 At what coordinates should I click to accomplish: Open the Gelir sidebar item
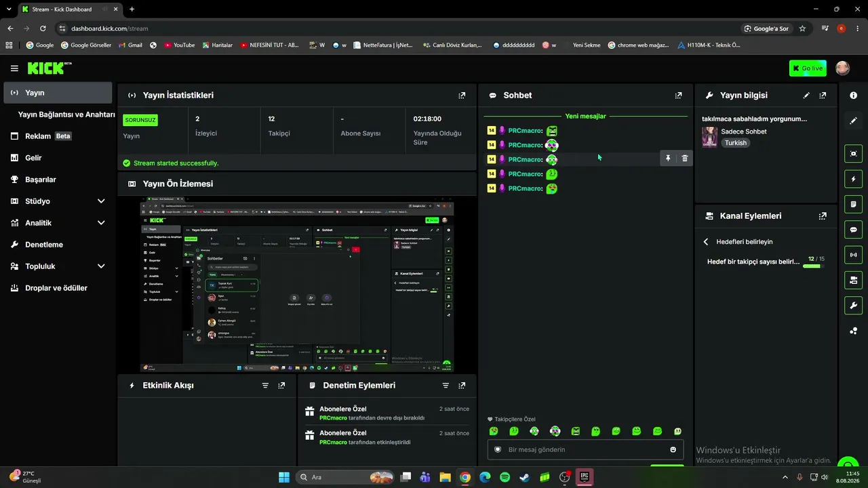58,158
